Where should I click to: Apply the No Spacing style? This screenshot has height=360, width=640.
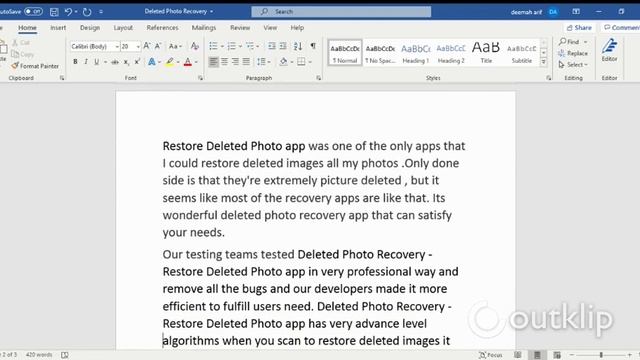click(380, 53)
